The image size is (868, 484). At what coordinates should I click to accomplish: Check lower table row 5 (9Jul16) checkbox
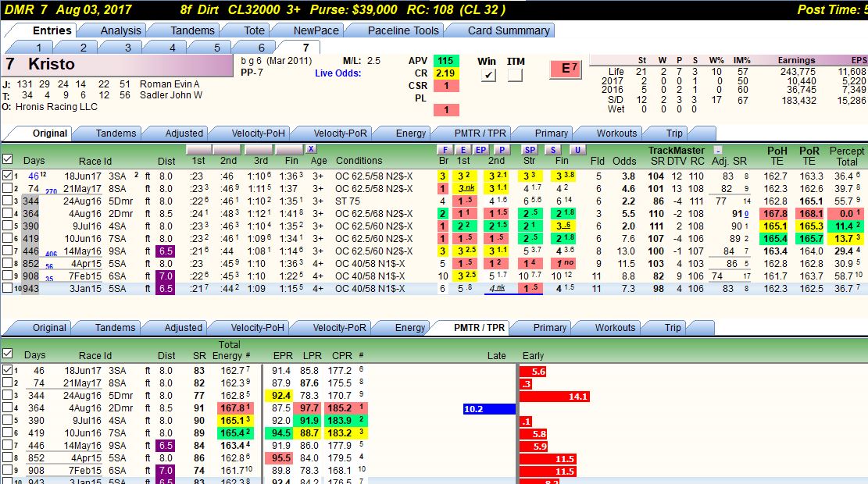7,419
